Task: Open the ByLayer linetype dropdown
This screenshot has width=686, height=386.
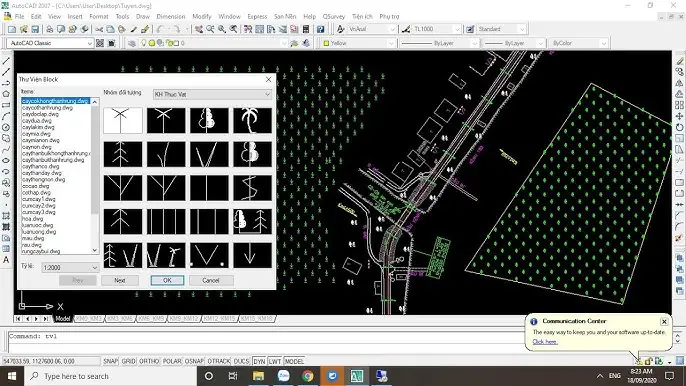Action: pyautogui.click(x=440, y=43)
